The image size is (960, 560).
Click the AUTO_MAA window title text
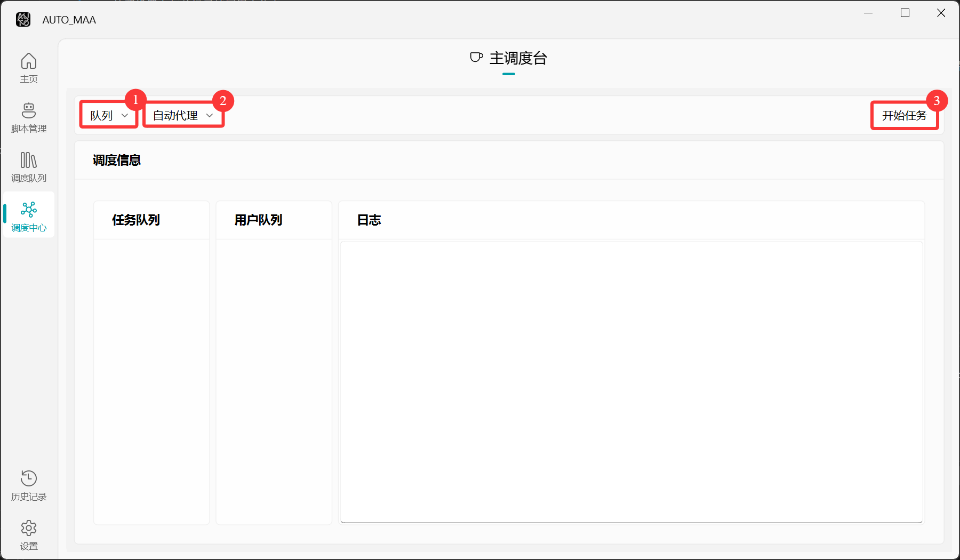tap(69, 20)
